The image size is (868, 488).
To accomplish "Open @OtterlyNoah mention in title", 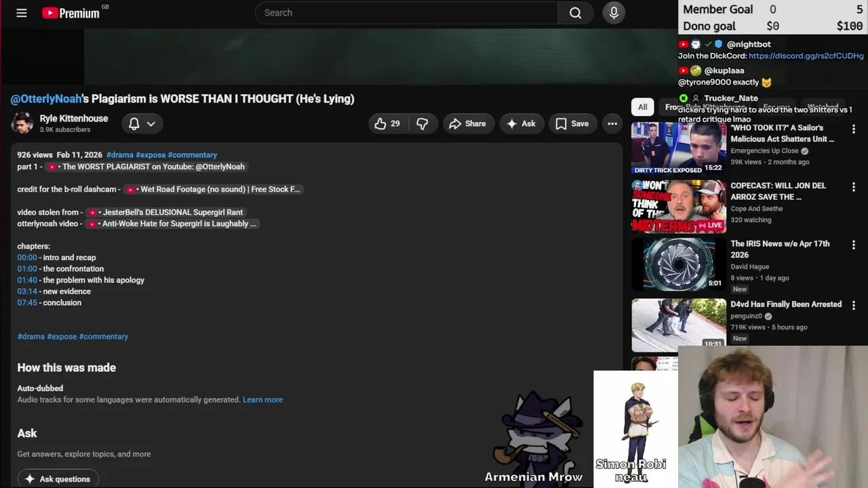I will [46, 99].
